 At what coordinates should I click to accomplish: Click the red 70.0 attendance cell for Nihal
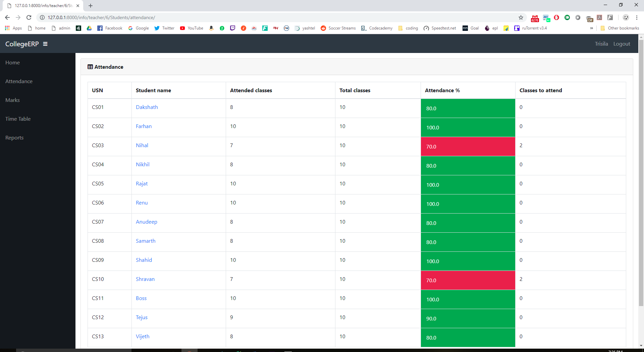[468, 146]
